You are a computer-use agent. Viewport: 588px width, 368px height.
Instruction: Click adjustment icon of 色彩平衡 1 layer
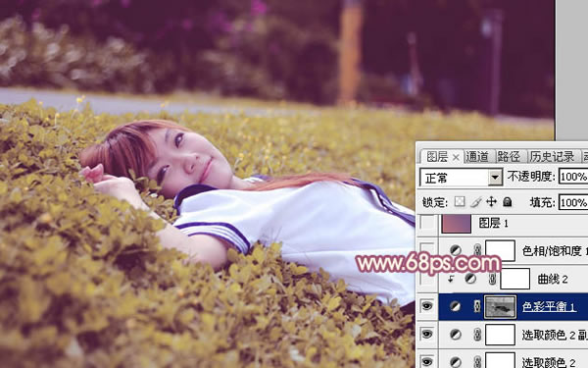coord(456,306)
